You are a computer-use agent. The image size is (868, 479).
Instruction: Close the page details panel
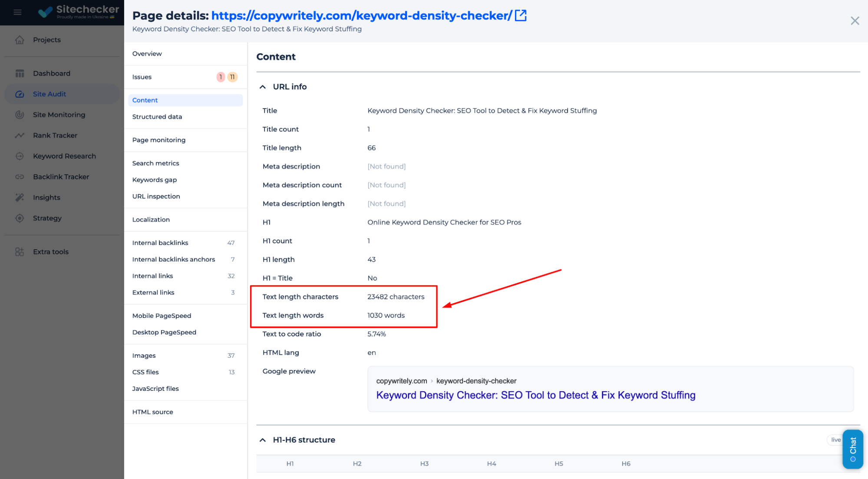[x=855, y=21]
